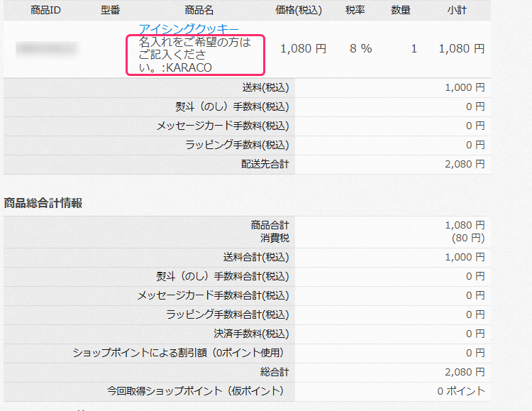Select the 数量 column header
Screen dimensions: 532x411
pos(401,10)
